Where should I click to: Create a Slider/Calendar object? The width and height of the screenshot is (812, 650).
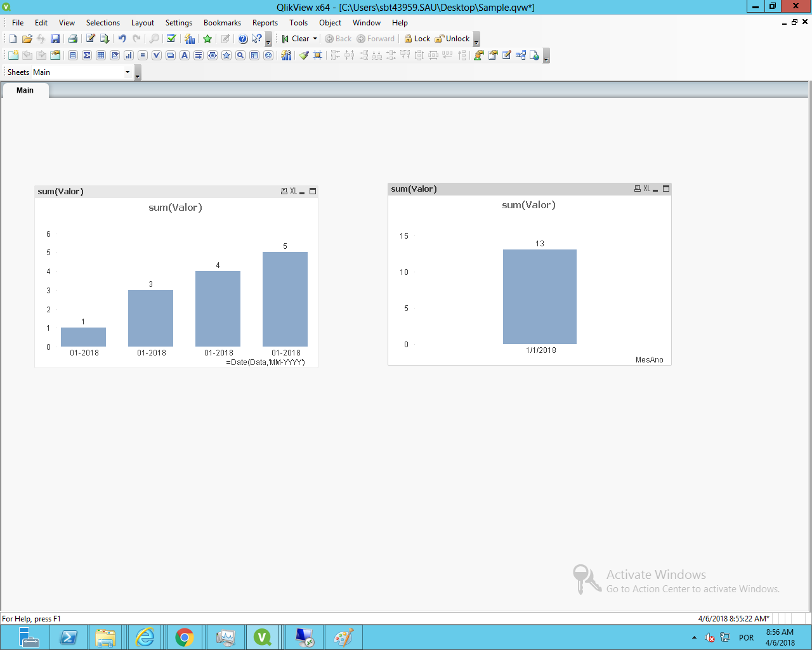(x=213, y=55)
